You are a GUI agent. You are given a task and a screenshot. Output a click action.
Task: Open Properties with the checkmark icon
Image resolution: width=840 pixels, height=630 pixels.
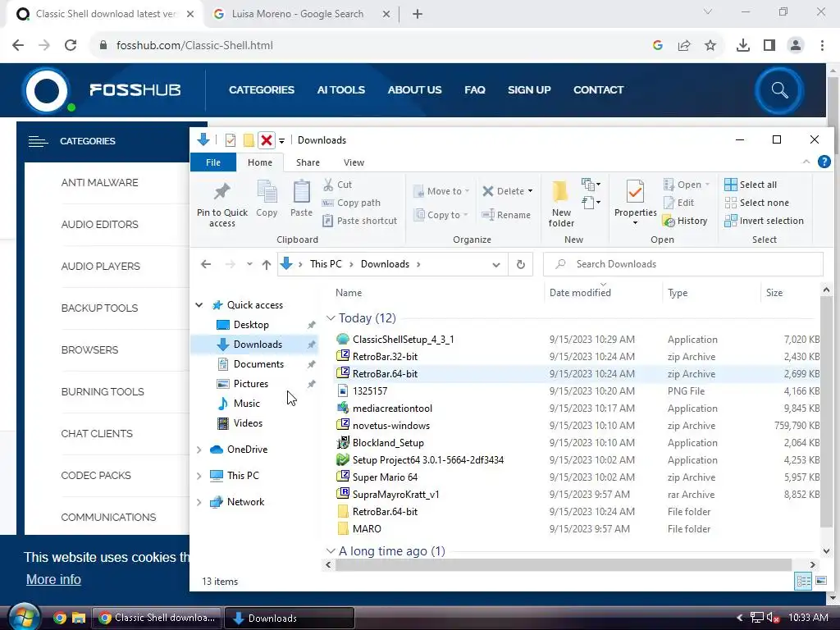pos(635,203)
